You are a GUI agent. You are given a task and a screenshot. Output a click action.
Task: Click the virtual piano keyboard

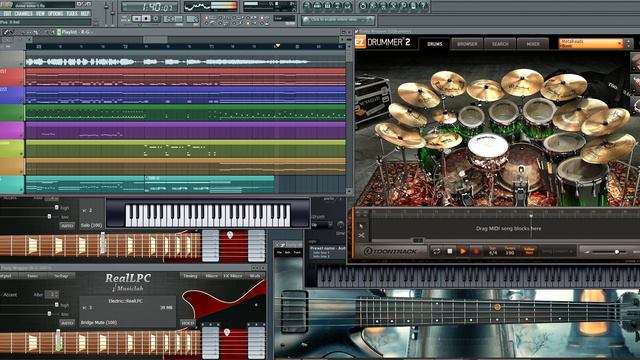click(207, 216)
